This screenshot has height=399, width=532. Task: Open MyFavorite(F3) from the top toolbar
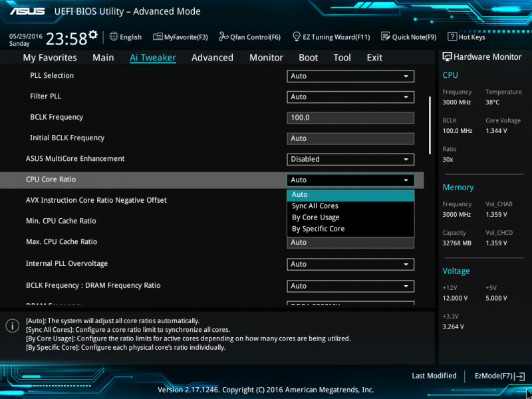pos(180,37)
